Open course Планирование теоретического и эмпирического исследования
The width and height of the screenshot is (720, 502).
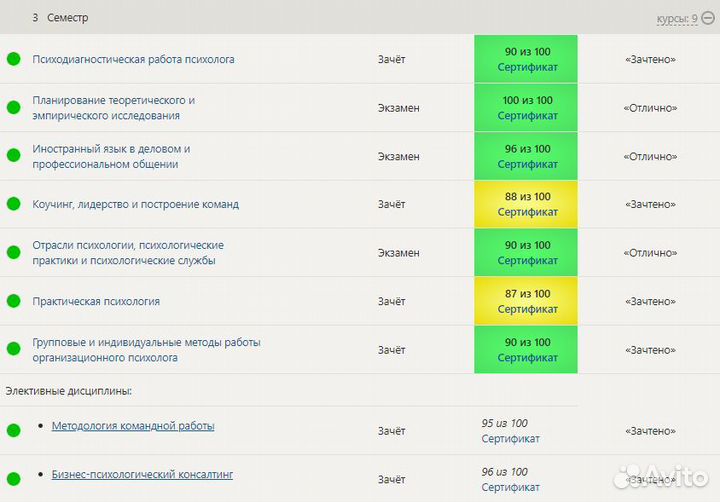(x=113, y=108)
